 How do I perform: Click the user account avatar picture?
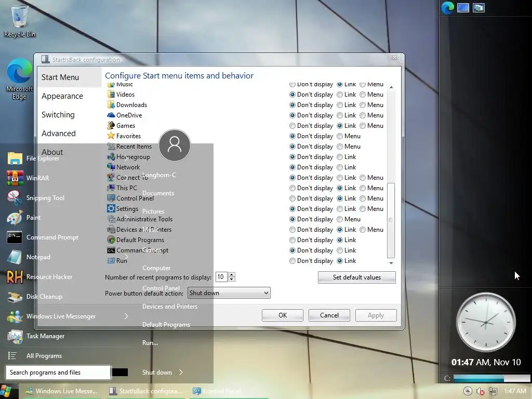(x=175, y=145)
